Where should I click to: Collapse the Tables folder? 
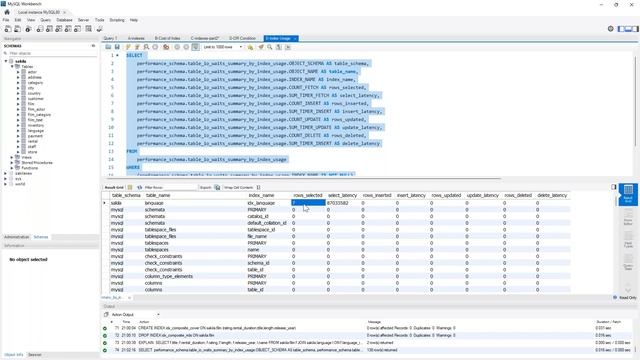[12, 67]
